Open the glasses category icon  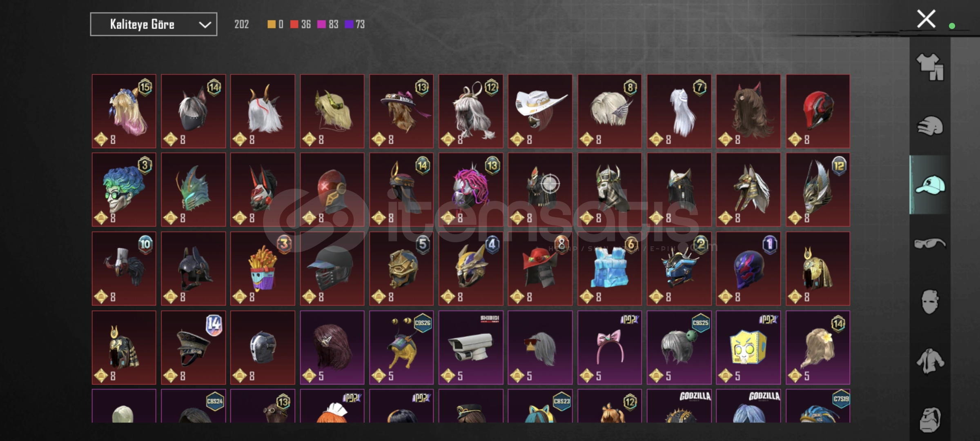(x=930, y=244)
